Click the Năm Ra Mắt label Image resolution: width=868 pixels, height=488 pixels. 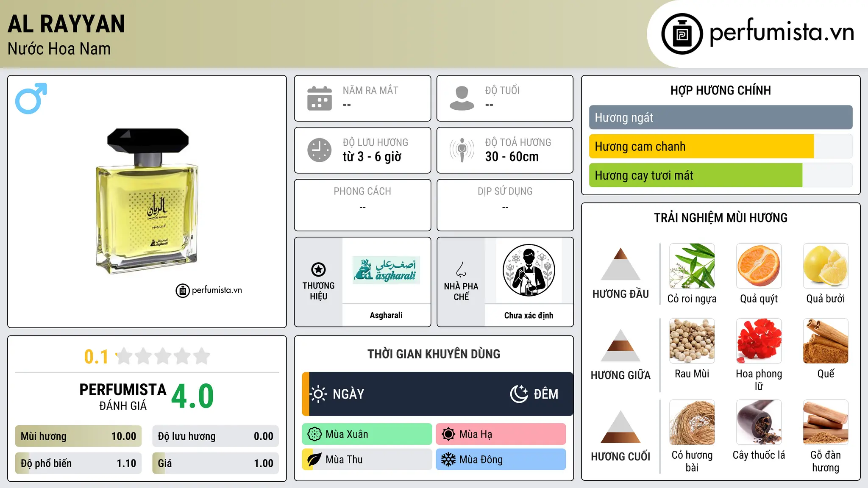[x=370, y=90]
